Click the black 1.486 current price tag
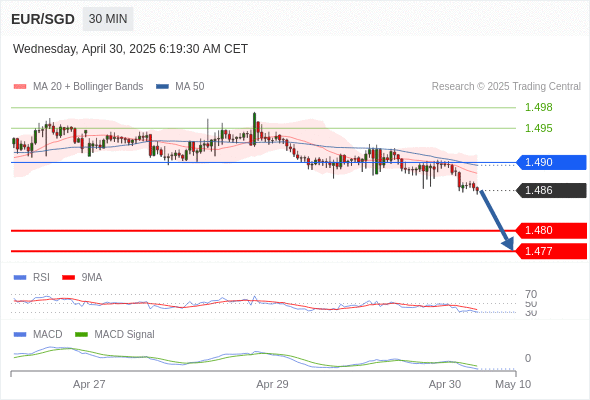 pos(551,190)
